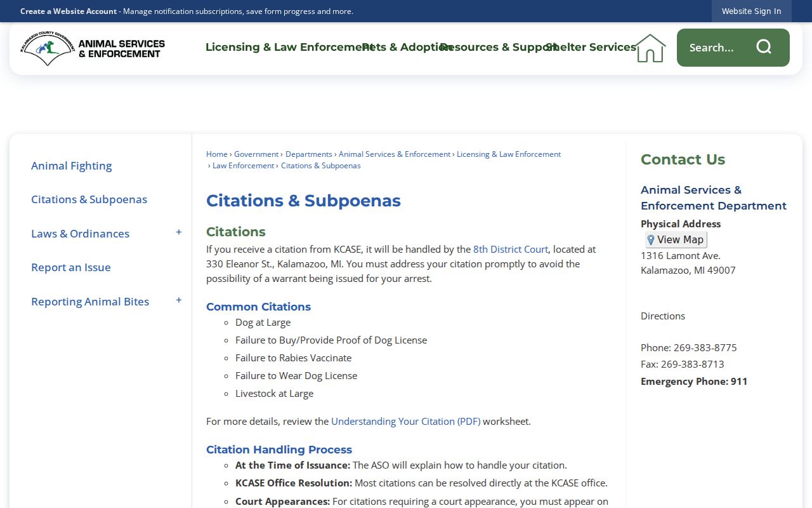This screenshot has height=508, width=812.
Task: Open the 8th District Court link
Action: [x=511, y=250]
